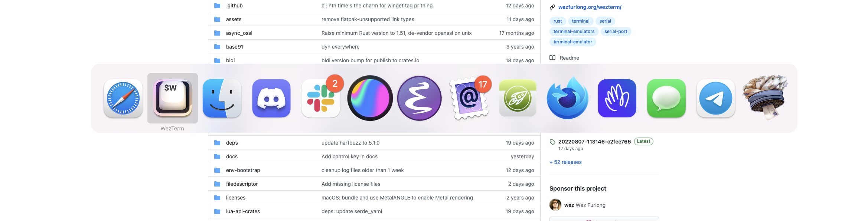Image resolution: width=868 pixels, height=221 pixels.
Task: Open the Readme link in the sidebar
Action: point(569,58)
